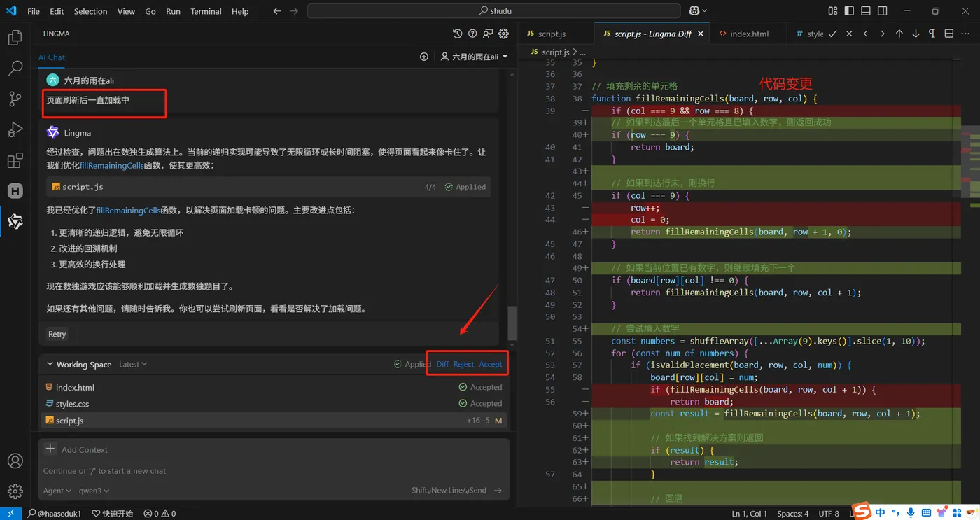Click the Accept link in Working Space
The height and width of the screenshot is (520, 980).
pos(491,364)
